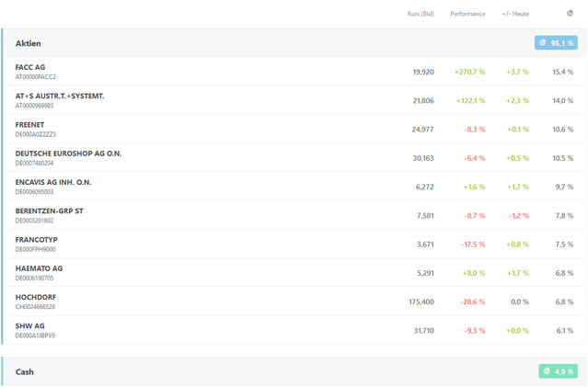Click FACC AG today change +3,7 %
Viewport: 588px width, 387px height.
tap(517, 72)
